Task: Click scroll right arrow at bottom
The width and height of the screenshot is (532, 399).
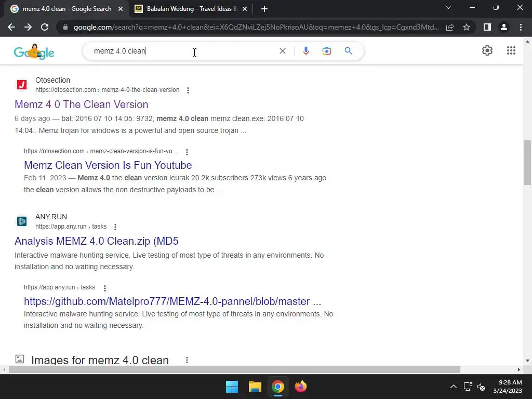Action: pos(519,369)
